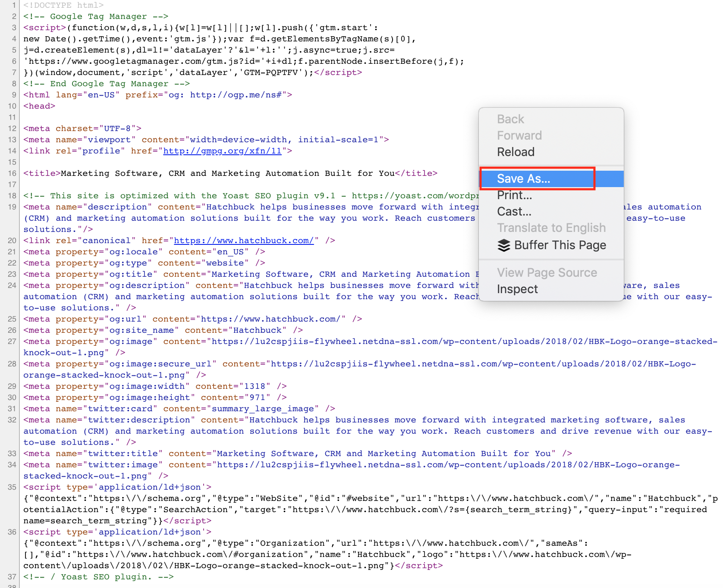The width and height of the screenshot is (723, 588).
Task: Click Translate to English menu entry
Action: [551, 228]
